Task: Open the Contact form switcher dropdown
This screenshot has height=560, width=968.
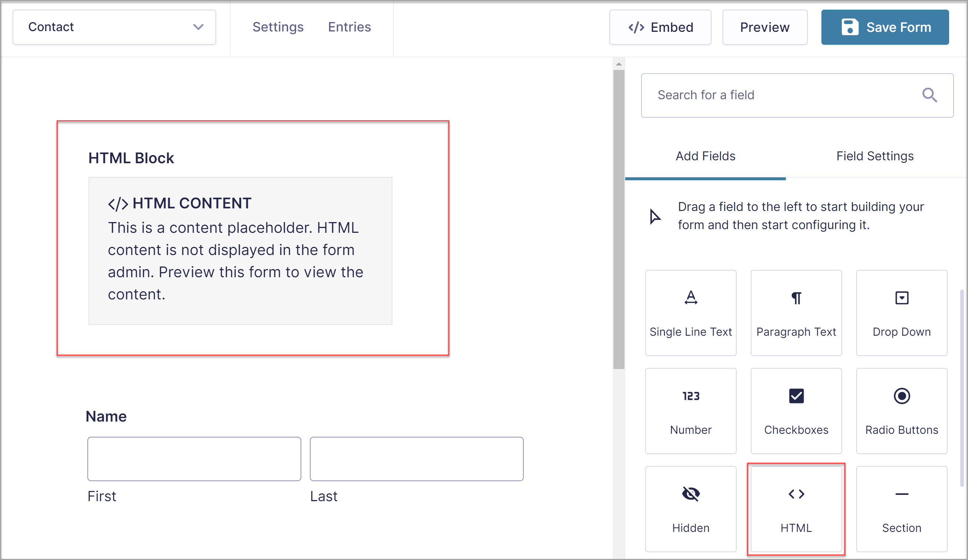Action: point(114,27)
